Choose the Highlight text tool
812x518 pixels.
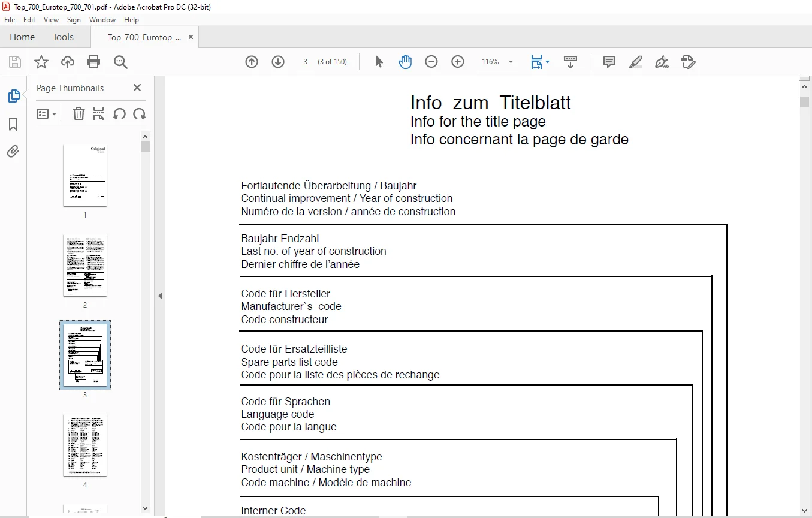click(636, 62)
